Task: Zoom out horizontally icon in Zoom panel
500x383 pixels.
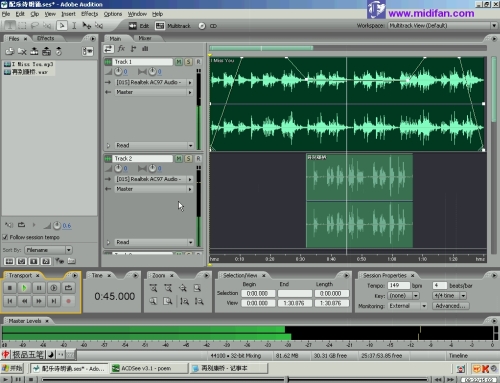Action: (x=168, y=288)
